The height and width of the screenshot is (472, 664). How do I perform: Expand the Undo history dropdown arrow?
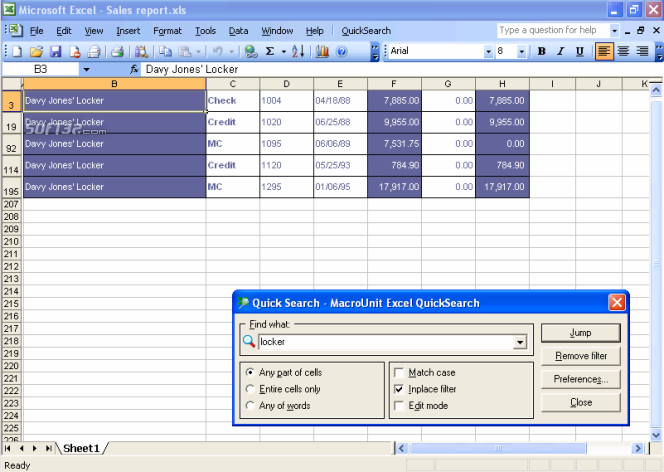[231, 52]
